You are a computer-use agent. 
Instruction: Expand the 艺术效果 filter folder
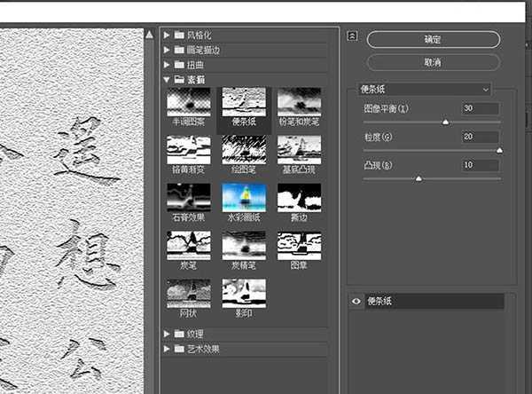click(169, 349)
